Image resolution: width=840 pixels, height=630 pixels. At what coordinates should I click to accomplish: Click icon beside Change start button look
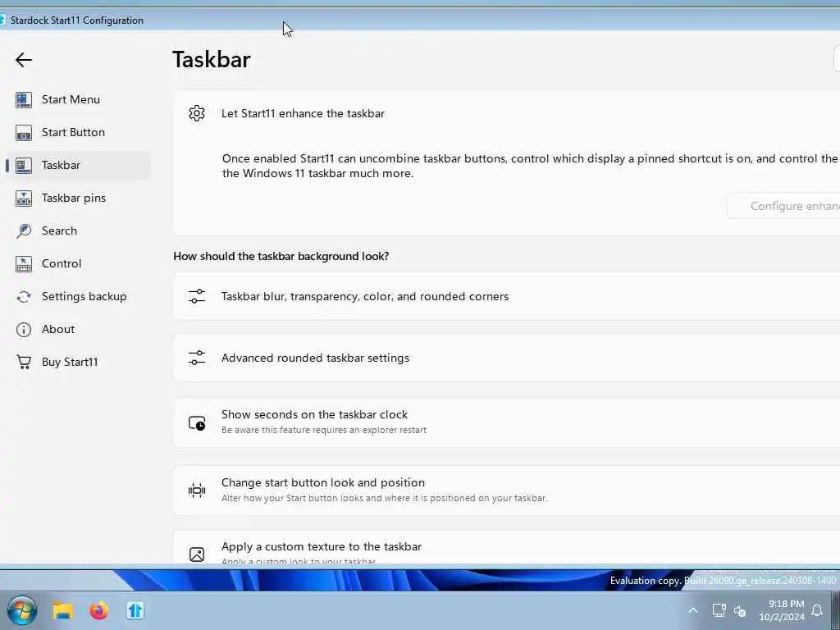coord(197,491)
